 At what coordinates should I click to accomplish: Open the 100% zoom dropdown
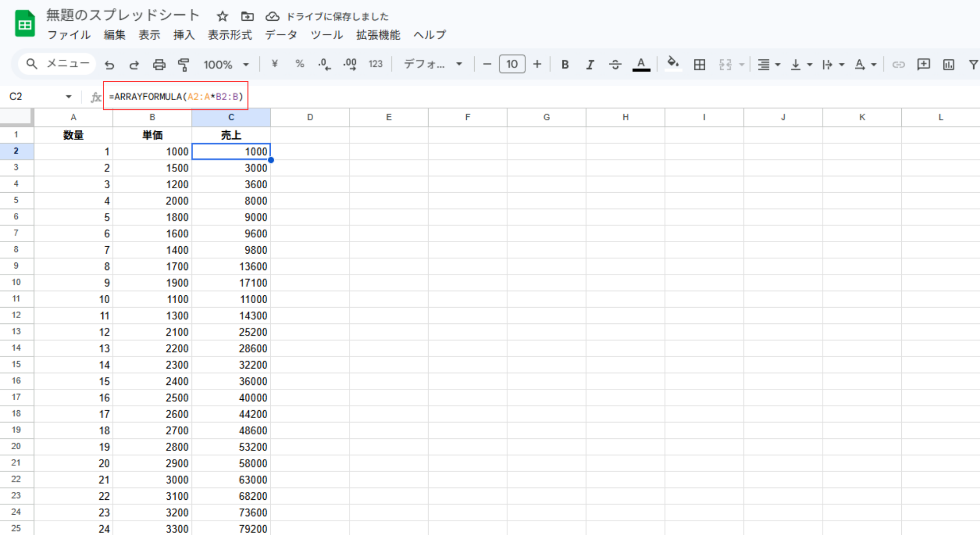(x=226, y=64)
